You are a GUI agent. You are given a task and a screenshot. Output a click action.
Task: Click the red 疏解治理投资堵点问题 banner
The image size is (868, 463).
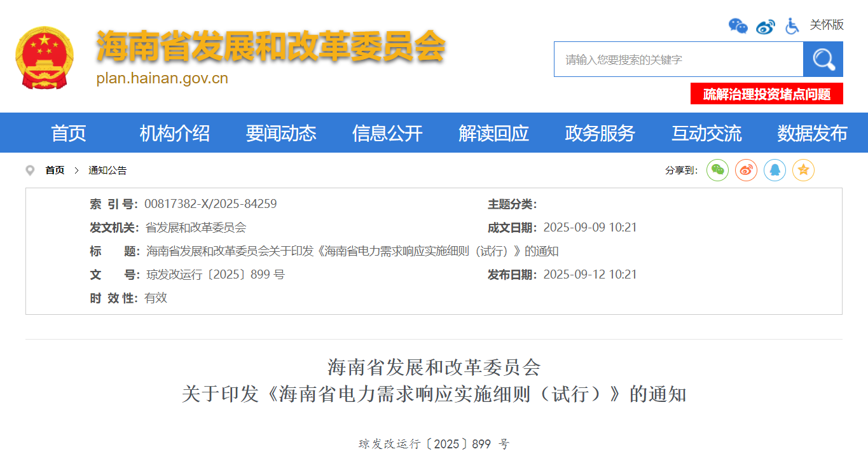[766, 94]
